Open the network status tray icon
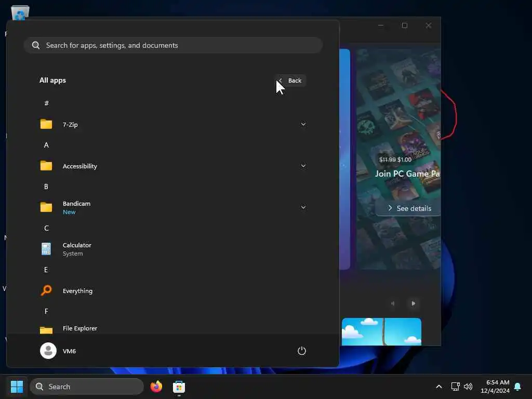 point(455,387)
